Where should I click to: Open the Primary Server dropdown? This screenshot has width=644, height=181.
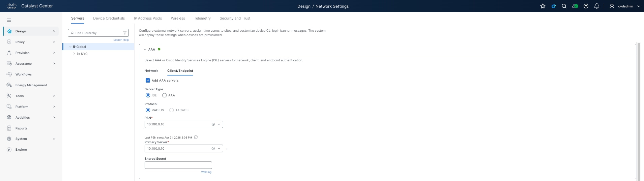click(x=219, y=149)
